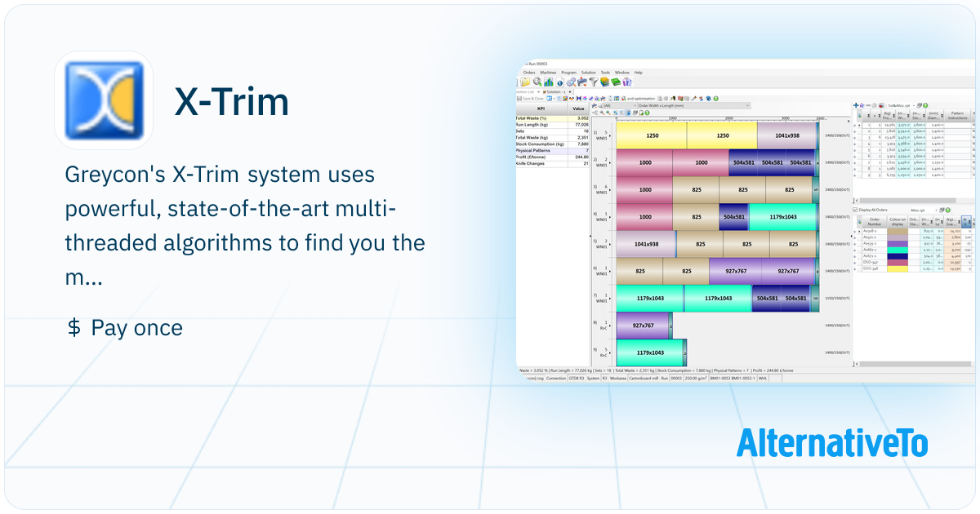This screenshot has height=514, width=980.
Task: Click purple colour swatch for order A0535-1
Action: pos(898,244)
